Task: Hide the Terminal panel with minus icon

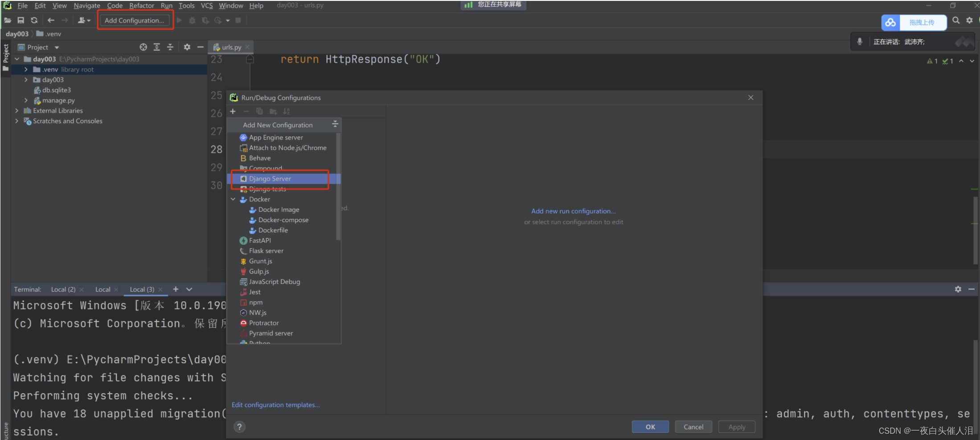Action: pos(972,289)
